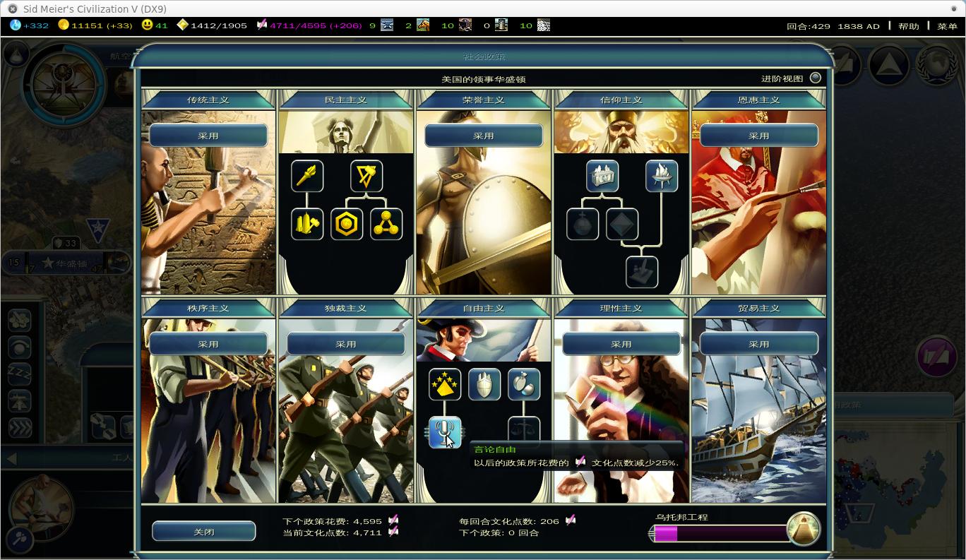Collapse unit panel with left arrow
Viewport: 966px width, 560px height.
(11, 459)
